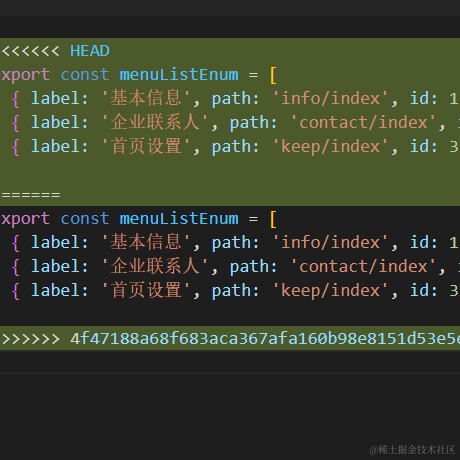Click the '<<<<<<< HEAD' conflict marker line
460x460 pixels.
click(230, 51)
